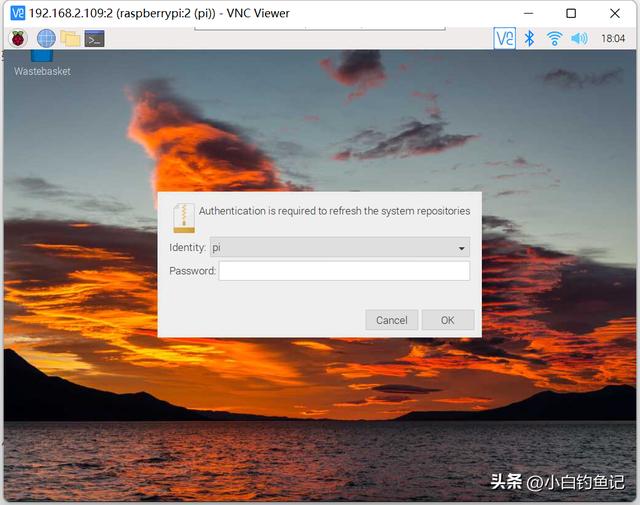
Task: Click the package icon in authentication dialog
Action: click(x=184, y=218)
